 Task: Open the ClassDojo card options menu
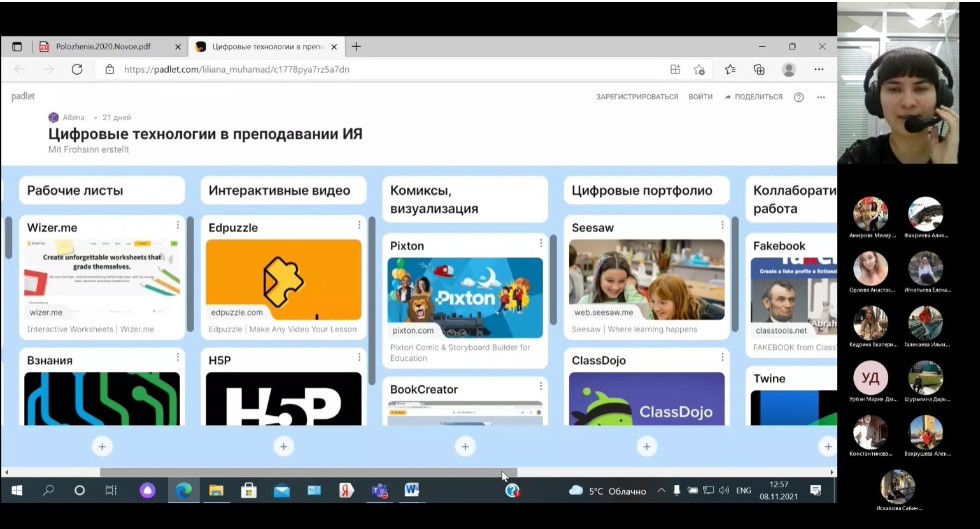722,357
